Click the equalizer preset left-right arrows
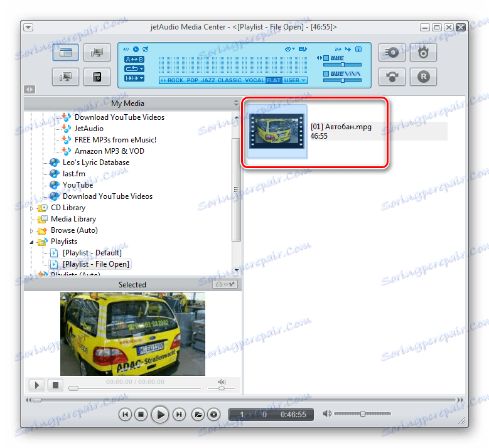Screen dimensions: 489x448 (x=163, y=80)
